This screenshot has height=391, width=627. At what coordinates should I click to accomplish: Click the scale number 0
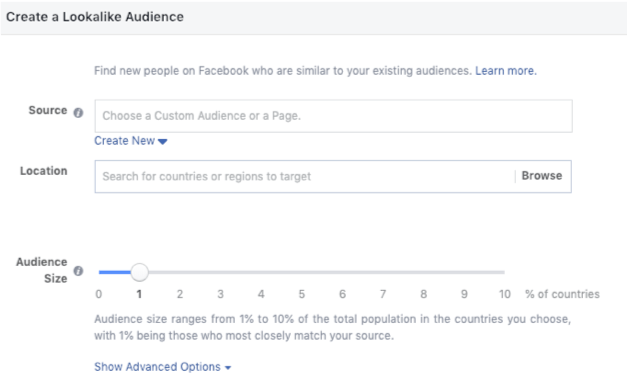[x=99, y=294]
